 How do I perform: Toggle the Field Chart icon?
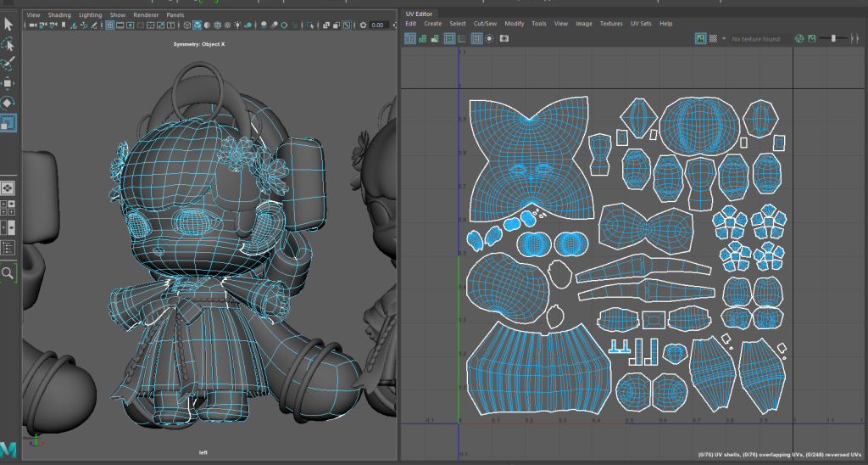point(151,25)
